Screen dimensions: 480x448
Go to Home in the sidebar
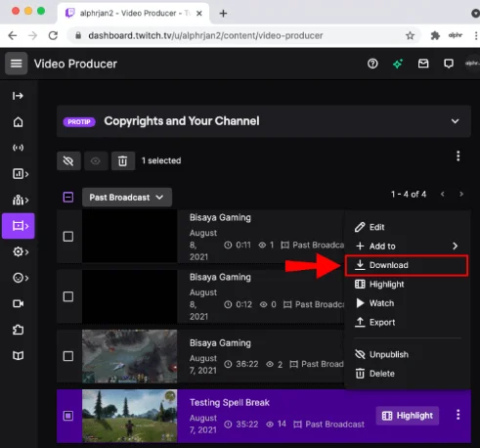[18, 122]
